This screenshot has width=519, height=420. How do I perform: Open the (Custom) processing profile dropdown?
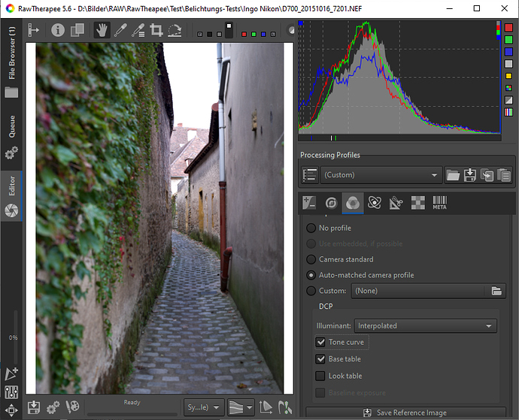(x=381, y=174)
